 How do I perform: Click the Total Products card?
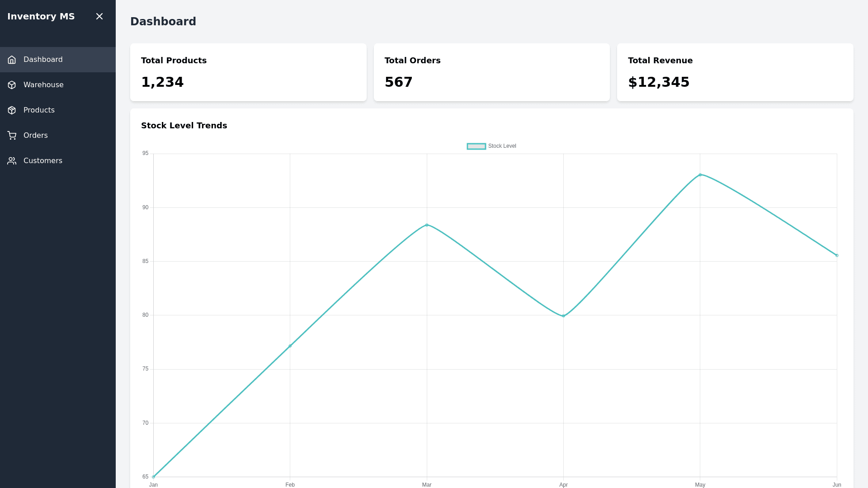coord(248,72)
